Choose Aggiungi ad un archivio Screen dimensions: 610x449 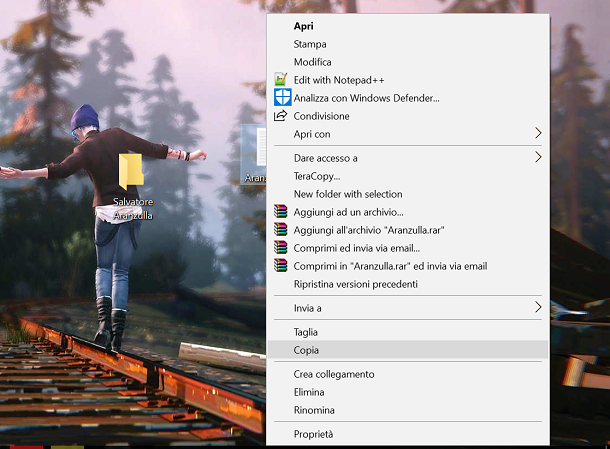[x=408, y=212]
